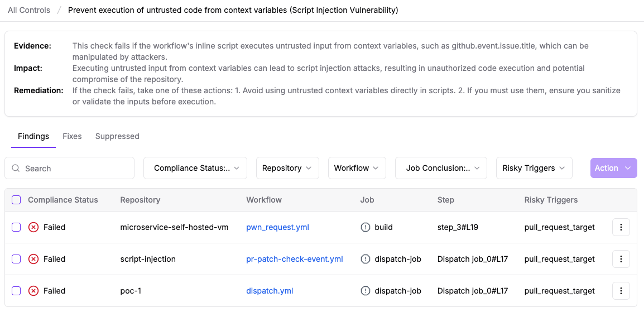Go back to All Controls breadcrumb

coord(29,10)
